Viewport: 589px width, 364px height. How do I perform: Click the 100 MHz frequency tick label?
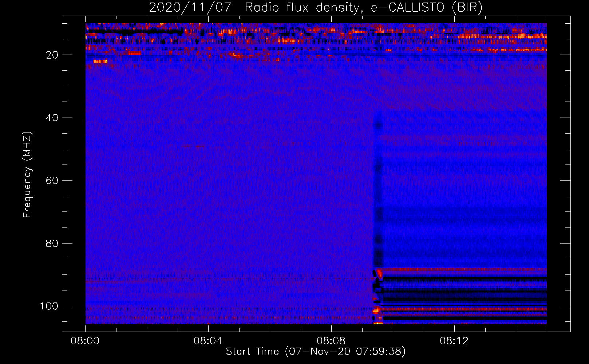pos(49,306)
